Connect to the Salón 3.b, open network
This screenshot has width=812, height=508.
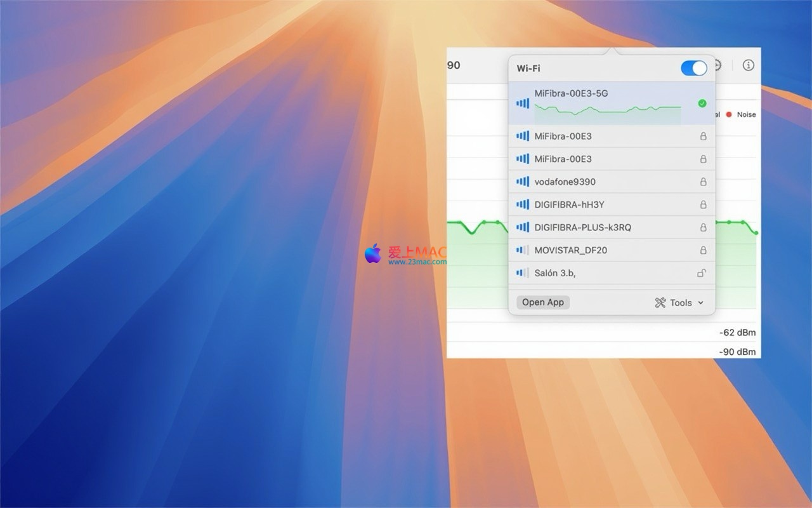[555, 273]
